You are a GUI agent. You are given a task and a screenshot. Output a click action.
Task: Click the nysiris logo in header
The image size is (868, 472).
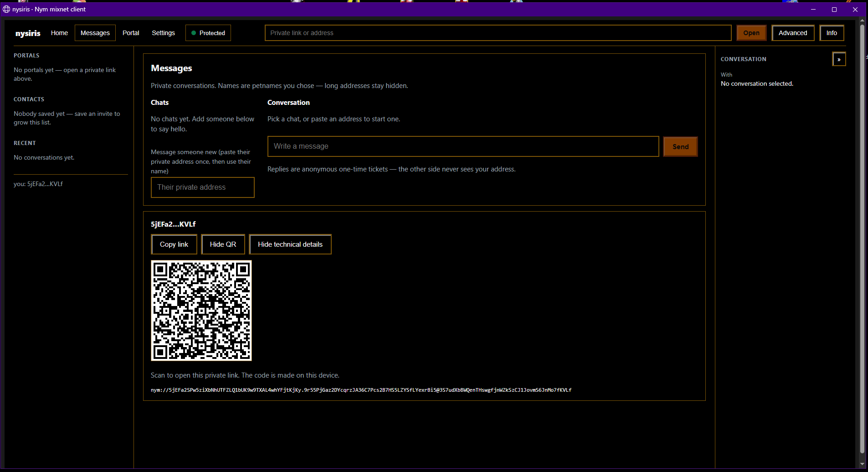click(28, 33)
